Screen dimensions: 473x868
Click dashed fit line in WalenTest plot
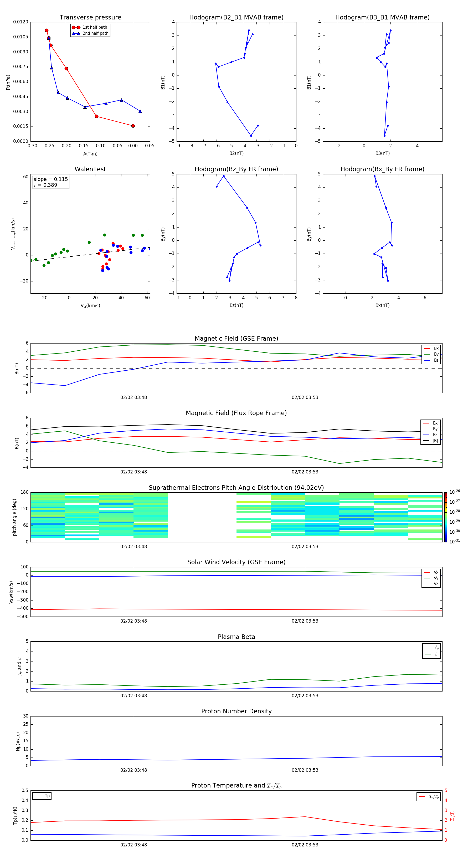click(90, 254)
